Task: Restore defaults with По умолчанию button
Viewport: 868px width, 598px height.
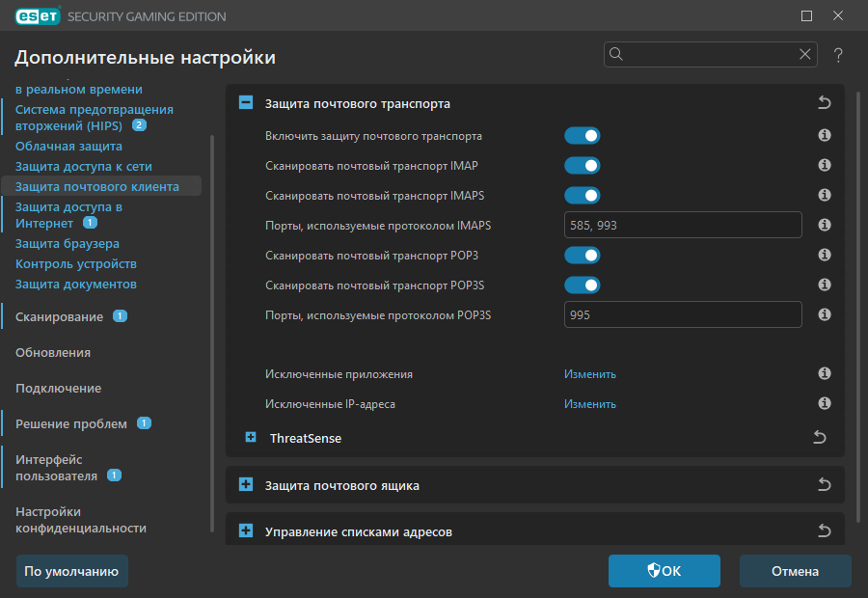Action: tap(72, 571)
